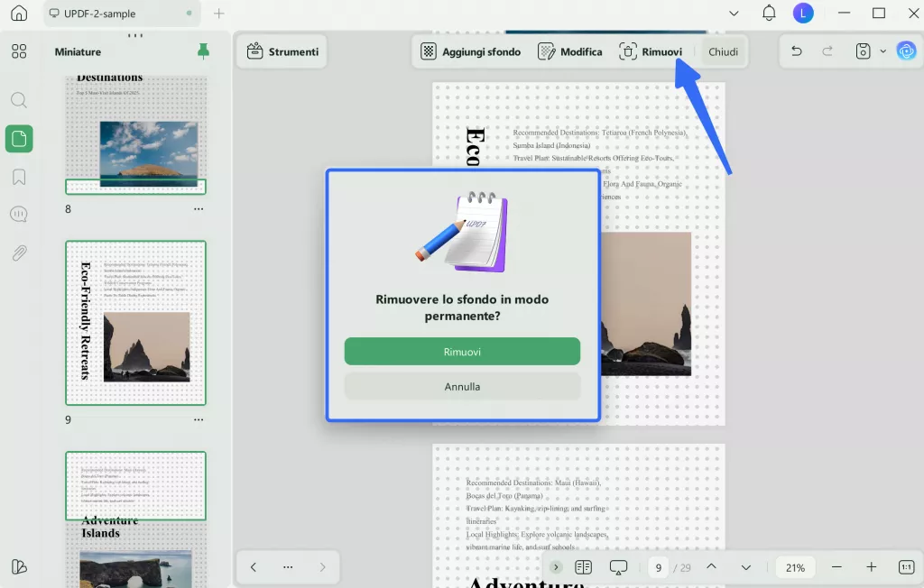Expand the save options arrow
924x588 pixels.
[x=882, y=51]
